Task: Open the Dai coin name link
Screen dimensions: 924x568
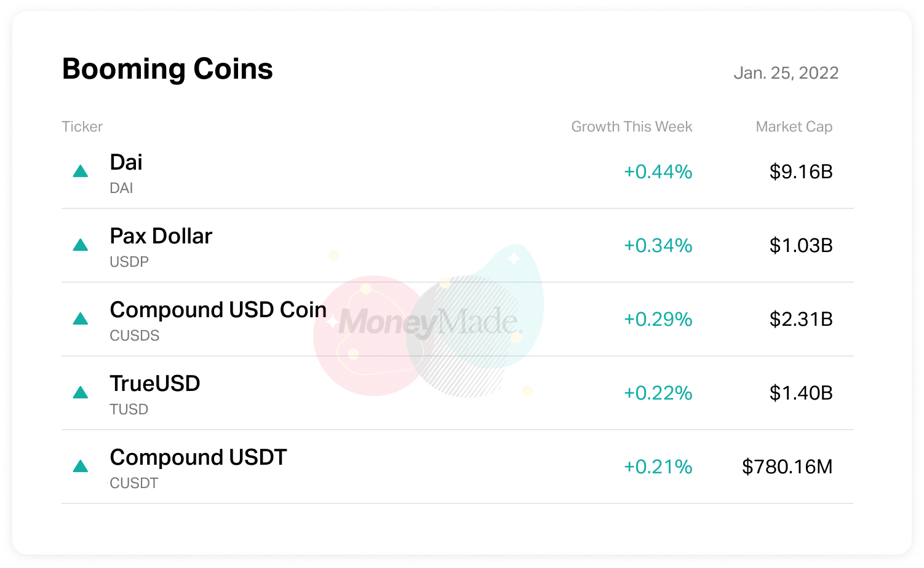Action: [126, 162]
